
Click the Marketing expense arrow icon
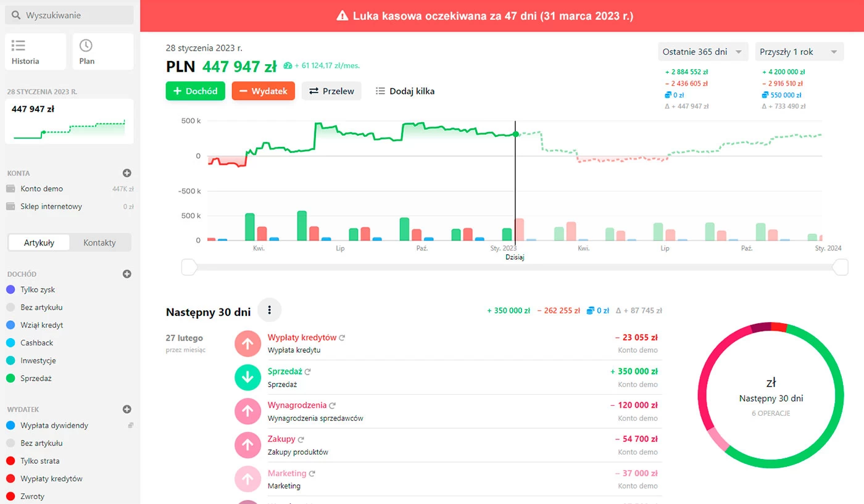point(248,479)
